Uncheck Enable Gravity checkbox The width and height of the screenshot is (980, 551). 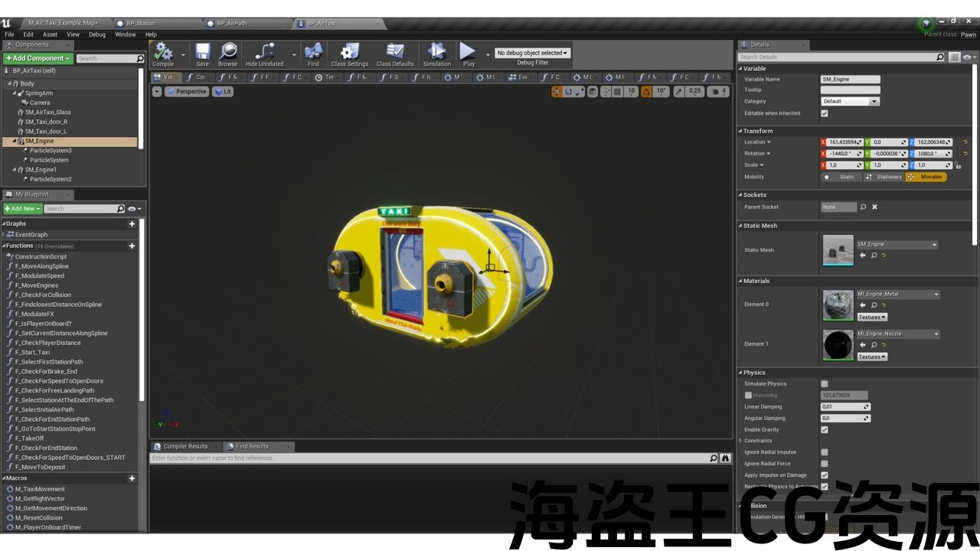[x=825, y=429]
